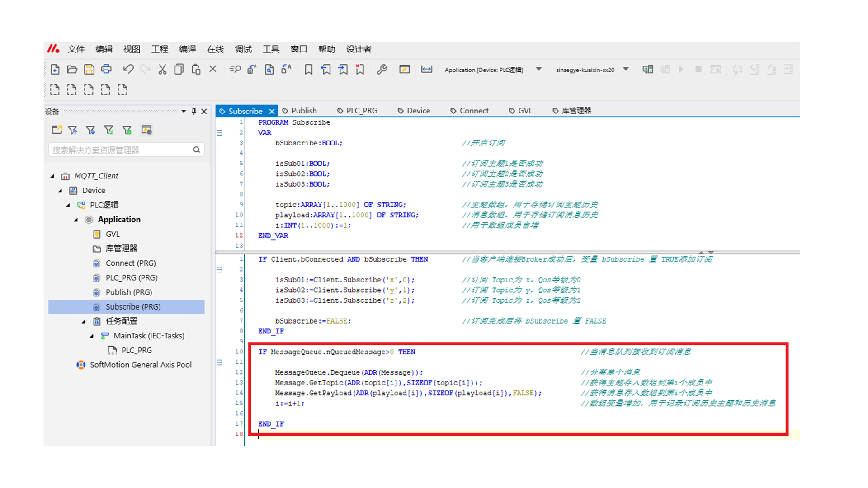Switch to the GVL tab

521,111
